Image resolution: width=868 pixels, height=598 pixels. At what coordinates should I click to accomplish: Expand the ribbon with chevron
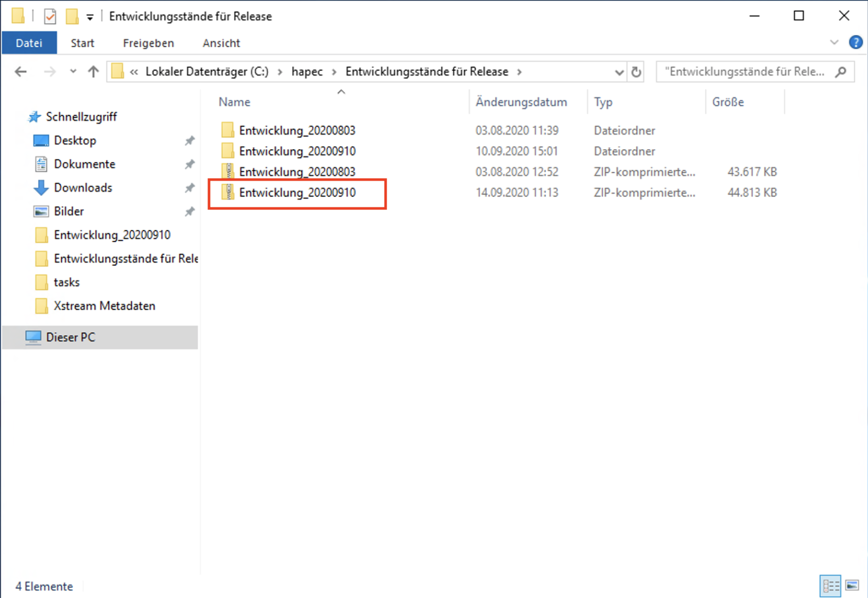coord(834,42)
